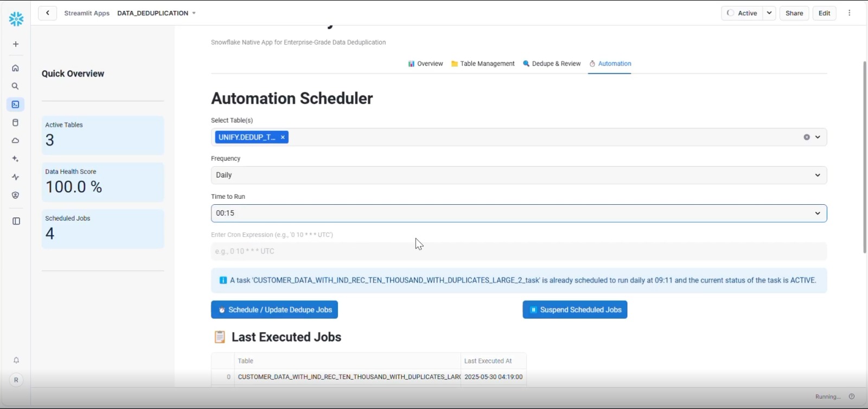Switch to the Table Management tab
Viewport: 868px width, 409px height.
483,64
